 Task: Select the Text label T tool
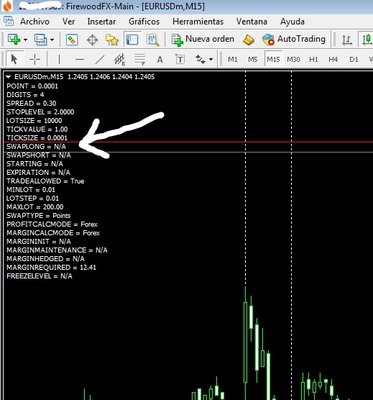coord(180,60)
